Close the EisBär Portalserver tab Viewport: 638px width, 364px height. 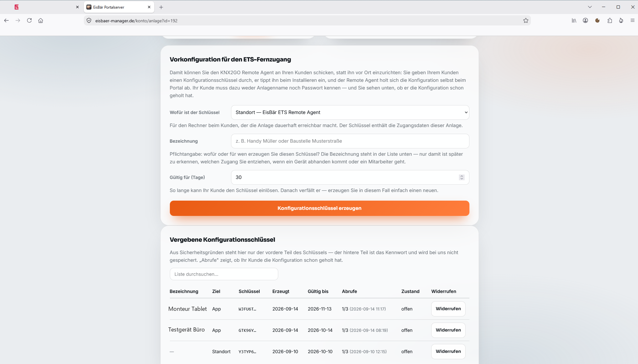click(149, 7)
